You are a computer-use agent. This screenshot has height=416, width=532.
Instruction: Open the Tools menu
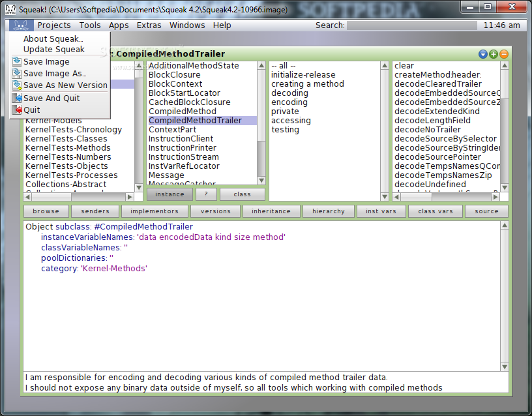pos(90,25)
